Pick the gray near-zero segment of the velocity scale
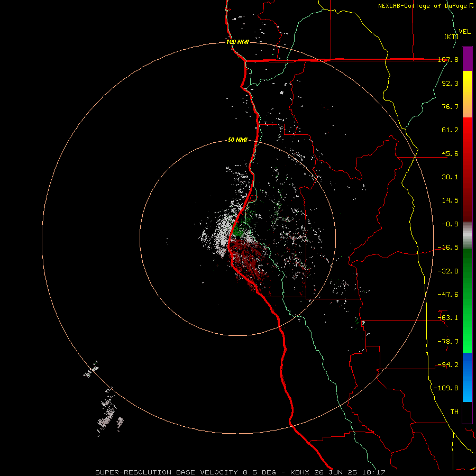476x476 pixels. [x=467, y=235]
